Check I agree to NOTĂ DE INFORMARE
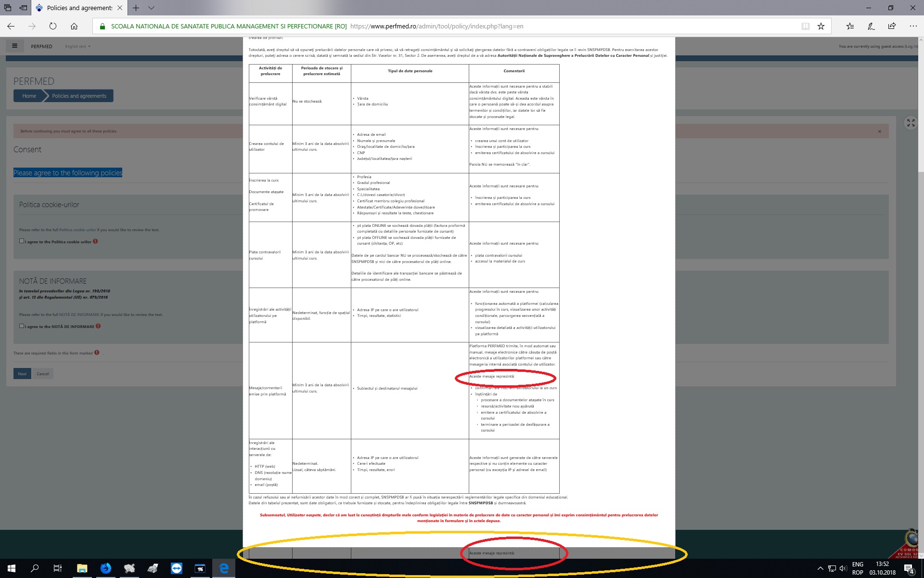Image resolution: width=924 pixels, height=578 pixels. point(22,326)
